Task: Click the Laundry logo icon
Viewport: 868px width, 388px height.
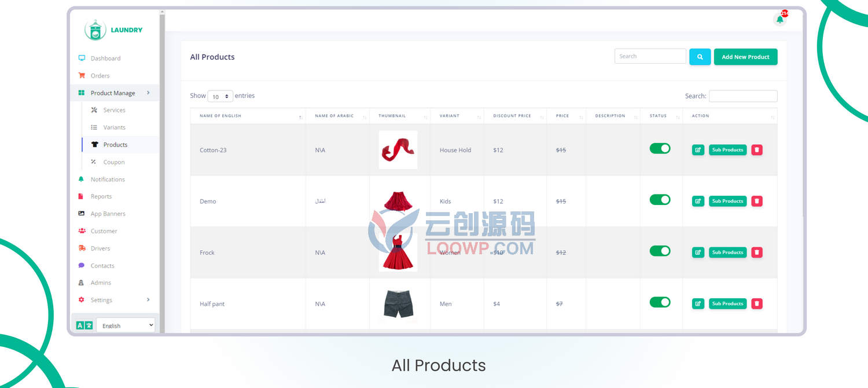Action: tap(95, 30)
